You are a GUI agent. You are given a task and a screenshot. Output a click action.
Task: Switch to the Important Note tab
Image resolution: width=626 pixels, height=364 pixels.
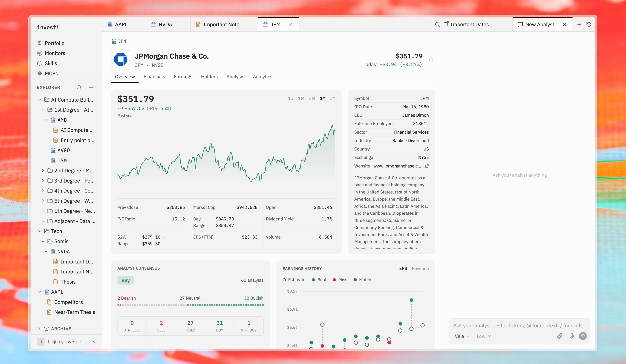224,24
